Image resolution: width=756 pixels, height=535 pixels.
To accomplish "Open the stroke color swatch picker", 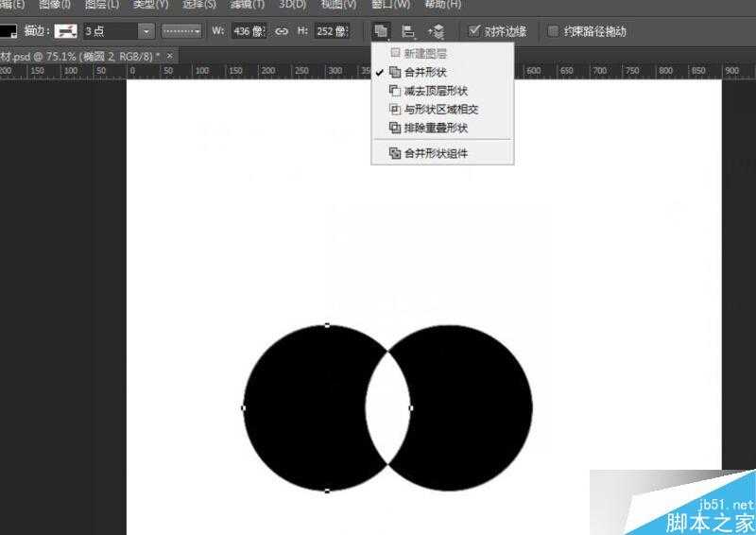I will point(65,31).
